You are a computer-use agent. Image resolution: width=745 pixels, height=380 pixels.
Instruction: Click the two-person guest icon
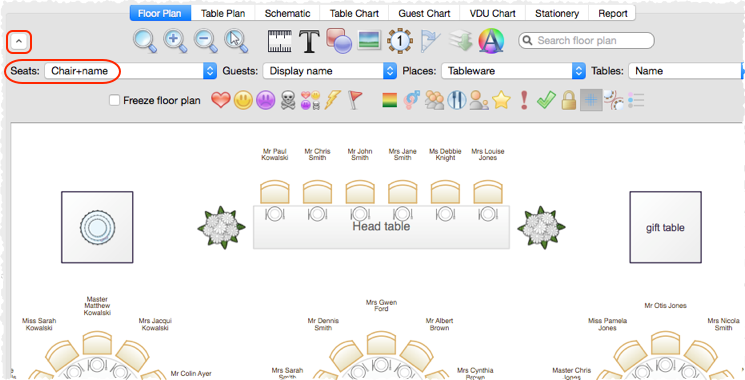click(479, 100)
